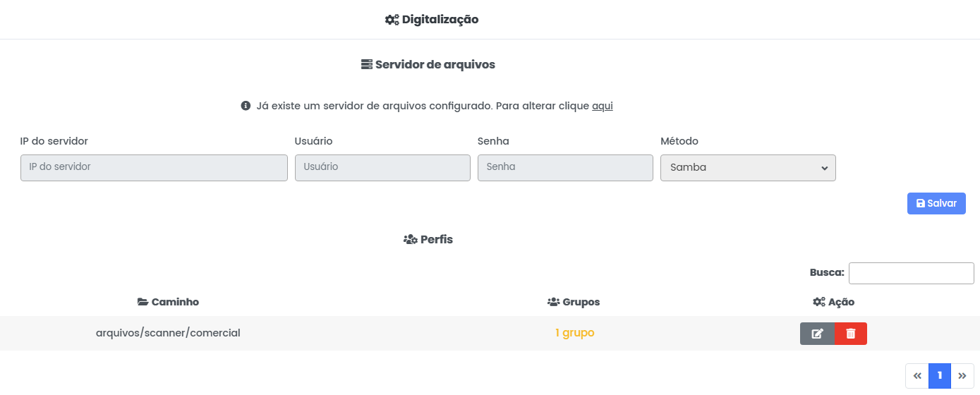The width and height of the screenshot is (980, 395).
Task: Click the "aqui" link to change server
Action: [602, 106]
